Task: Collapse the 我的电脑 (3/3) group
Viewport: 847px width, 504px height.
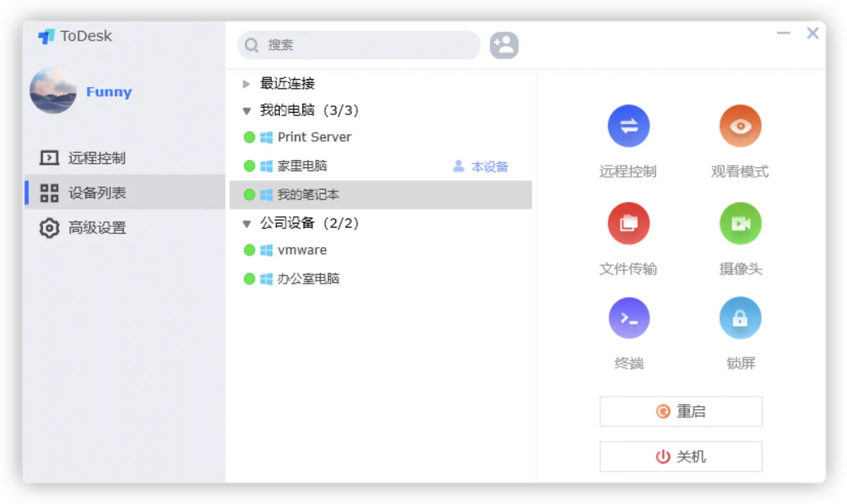Action: point(246,111)
